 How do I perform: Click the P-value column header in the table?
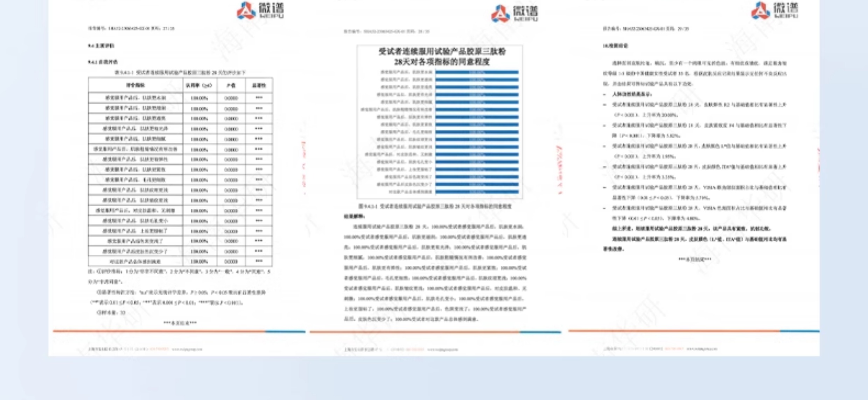231,85
